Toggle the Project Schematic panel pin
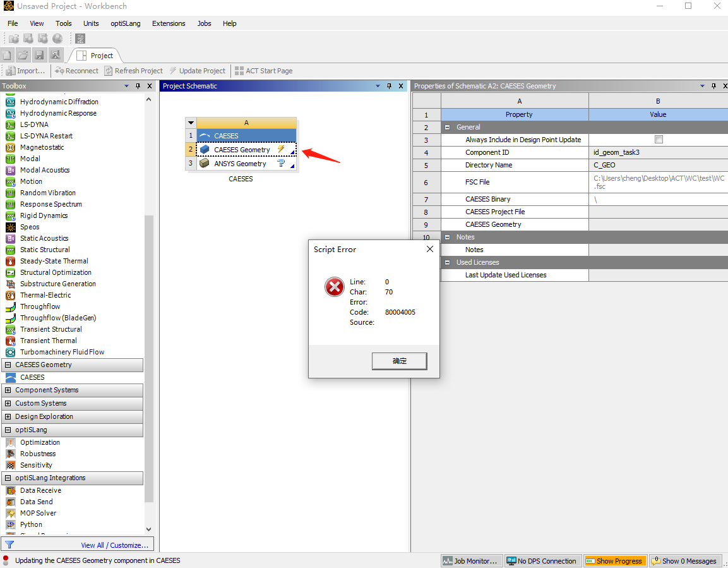Viewport: 728px width, 568px height. point(389,86)
